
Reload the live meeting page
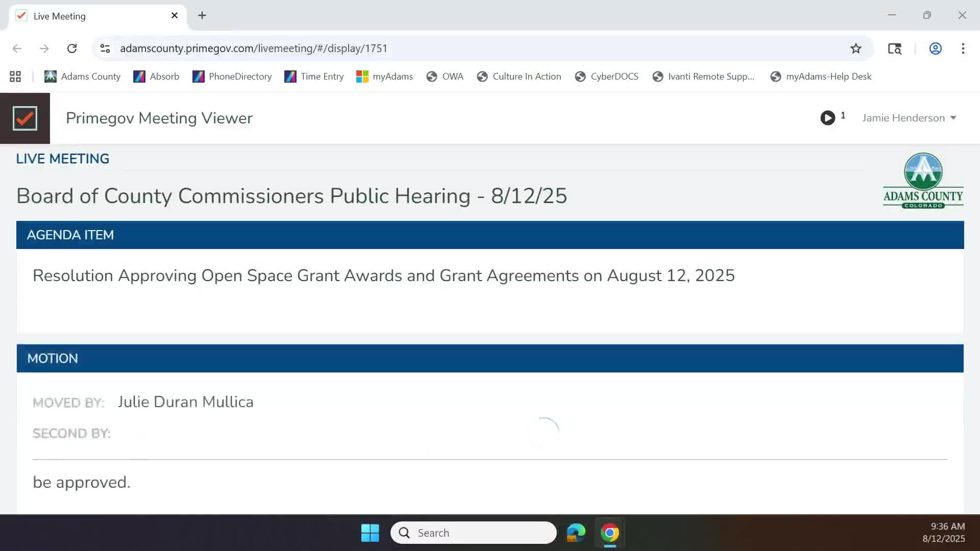(72, 48)
